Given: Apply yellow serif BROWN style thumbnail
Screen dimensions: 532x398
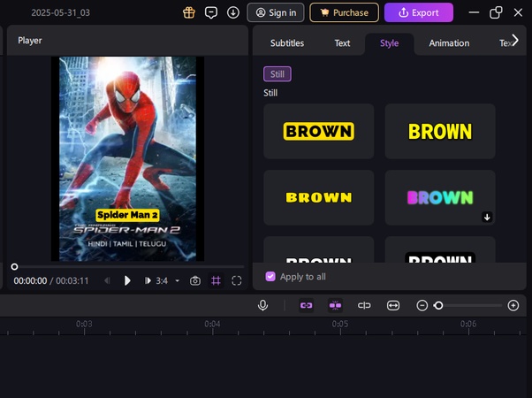Looking at the screenshot, I should click(319, 197).
